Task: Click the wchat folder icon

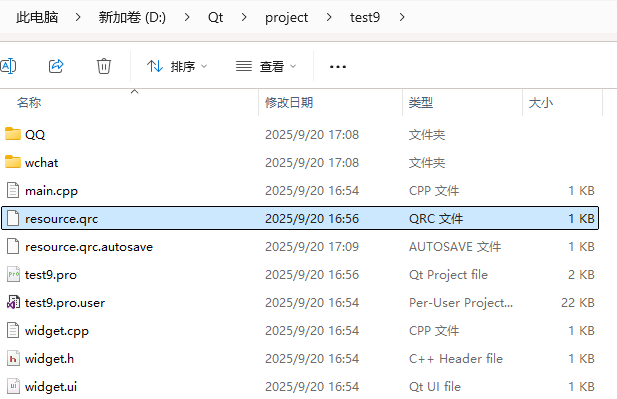Action: pos(13,162)
